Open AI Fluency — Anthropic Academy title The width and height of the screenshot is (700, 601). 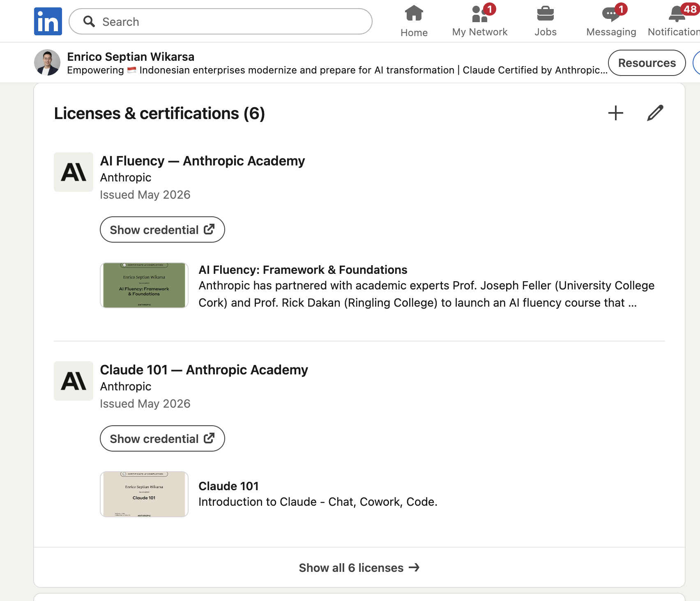203,161
